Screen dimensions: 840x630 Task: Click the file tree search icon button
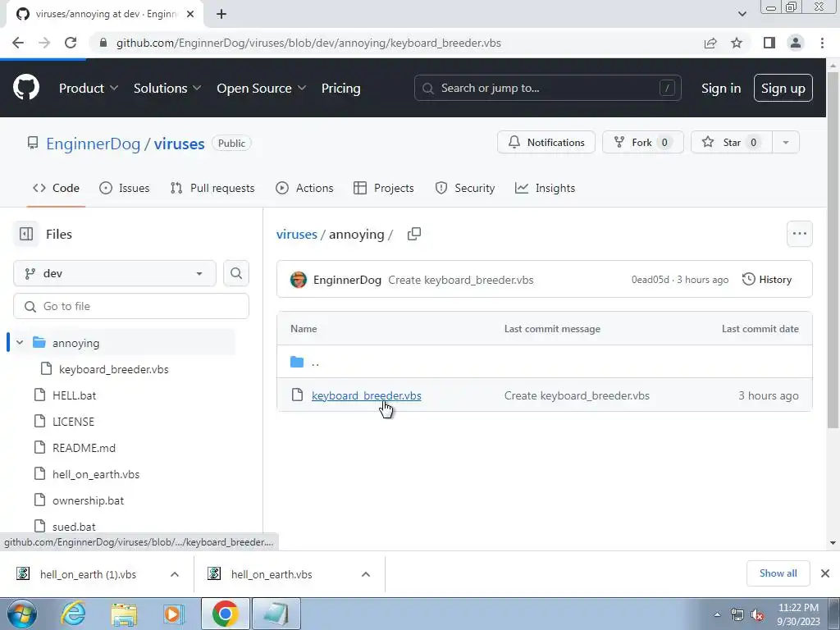(236, 273)
